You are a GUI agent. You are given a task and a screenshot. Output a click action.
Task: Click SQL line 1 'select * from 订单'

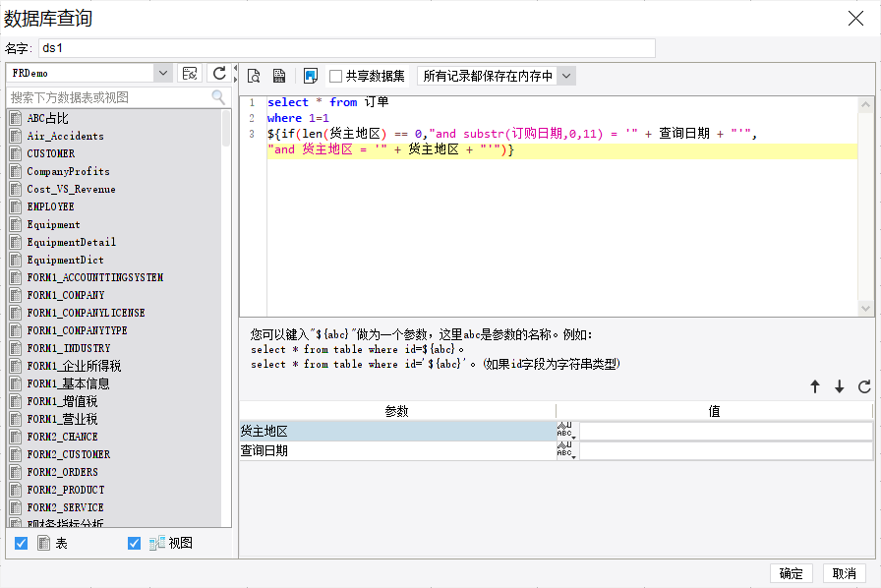327,102
